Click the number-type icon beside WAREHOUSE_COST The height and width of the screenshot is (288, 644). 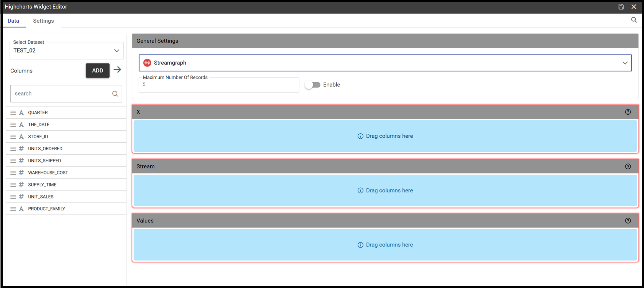(21, 173)
